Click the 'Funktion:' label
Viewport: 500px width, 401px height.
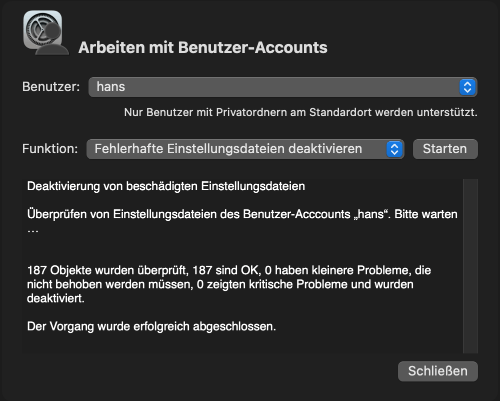point(50,149)
